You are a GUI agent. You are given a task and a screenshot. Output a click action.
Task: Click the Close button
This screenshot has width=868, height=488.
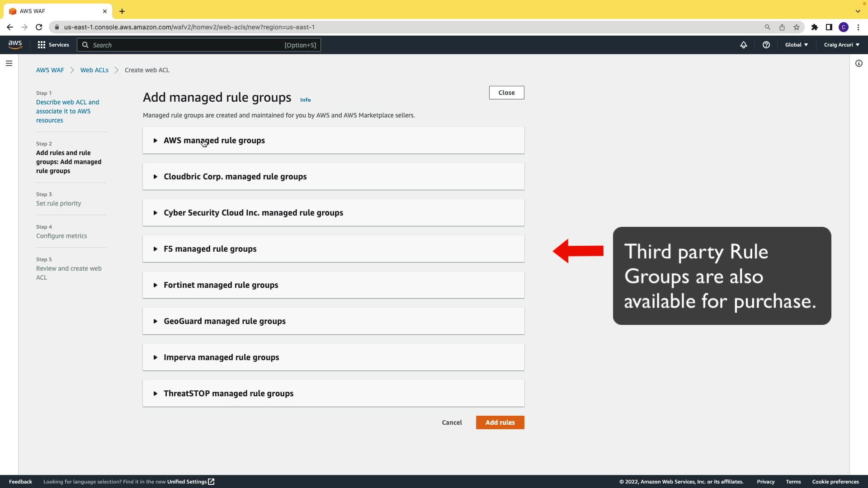(506, 93)
